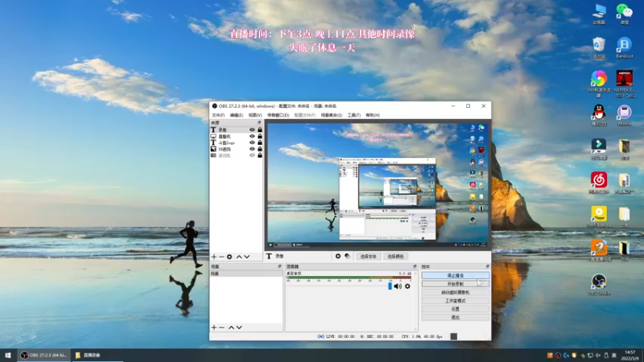Open NetEase Cloud Music desktop shortcut

pos(599,183)
